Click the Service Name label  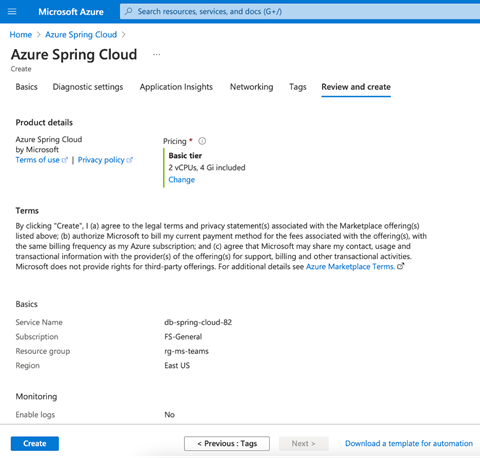tap(39, 322)
